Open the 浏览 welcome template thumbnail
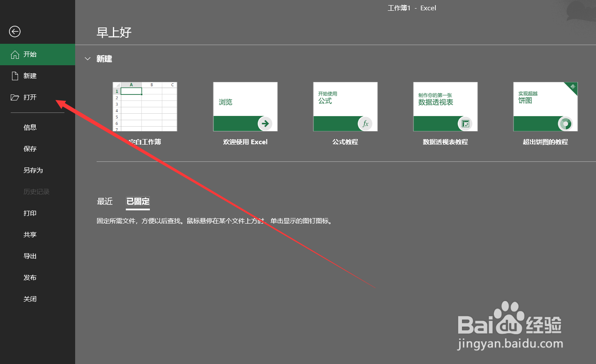596x364 pixels. [x=245, y=107]
